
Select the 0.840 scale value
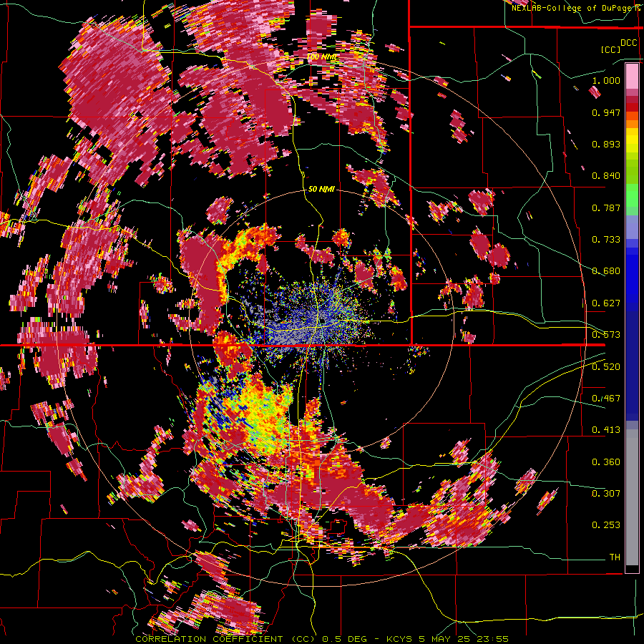point(606,176)
